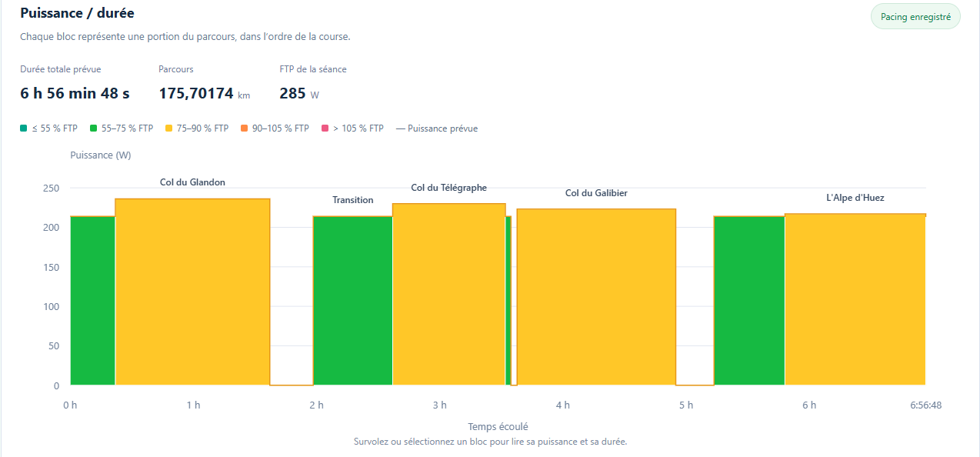Click the Puissance prévue legend entry
Viewport: 980px width, 457px height.
tap(437, 128)
